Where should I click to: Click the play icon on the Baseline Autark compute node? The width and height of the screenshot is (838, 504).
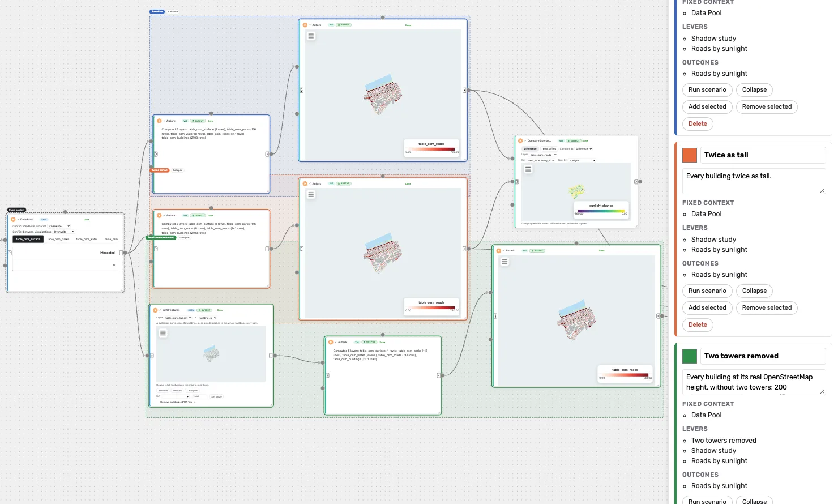[159, 121]
